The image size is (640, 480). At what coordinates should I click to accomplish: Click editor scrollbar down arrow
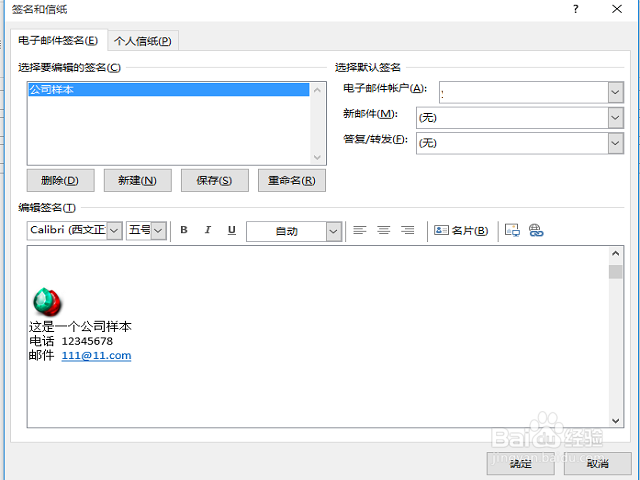point(616,420)
